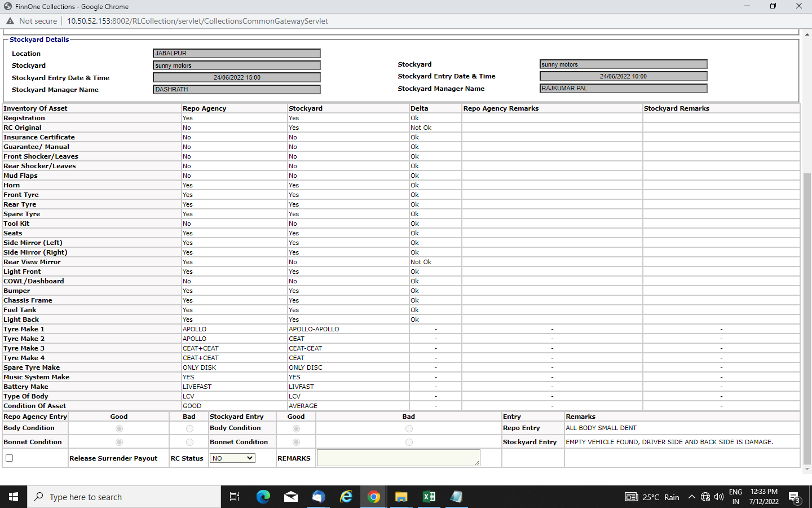Click in the REMARKS text area
Screen dimensions: 812x508
(398, 458)
